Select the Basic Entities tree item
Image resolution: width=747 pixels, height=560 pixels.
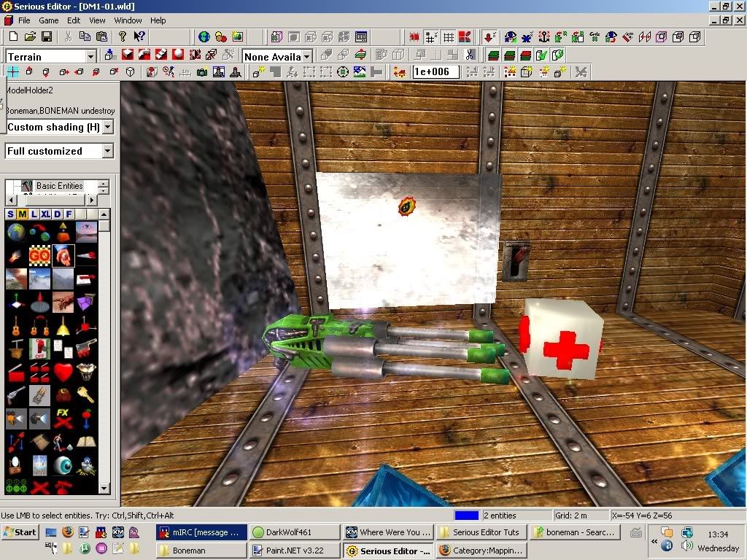point(59,186)
